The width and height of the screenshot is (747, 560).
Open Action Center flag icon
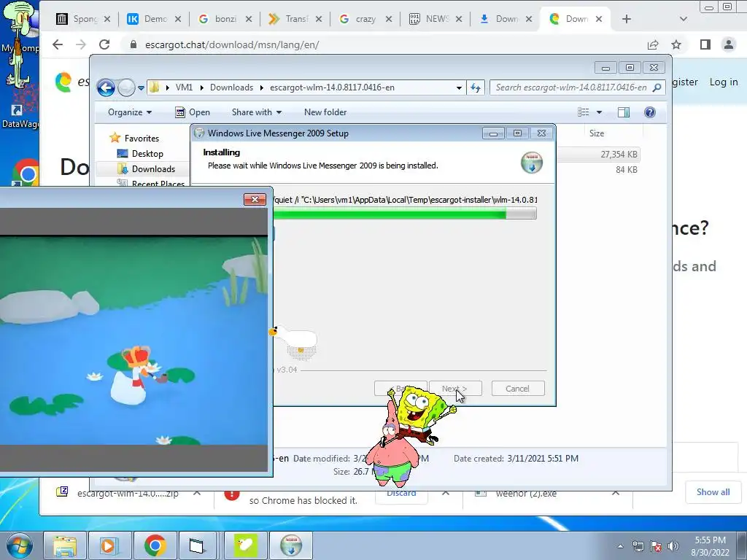(x=656, y=546)
